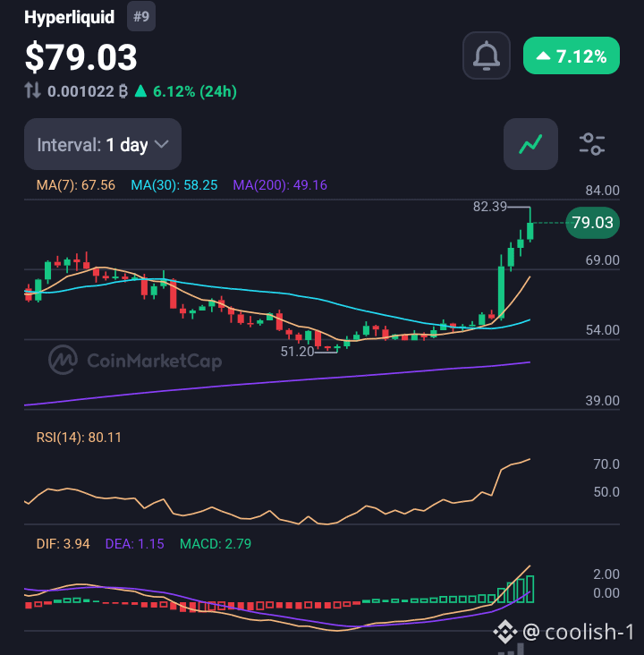Click the DIF: 3.94 value
This screenshot has height=655, width=644.
64,544
